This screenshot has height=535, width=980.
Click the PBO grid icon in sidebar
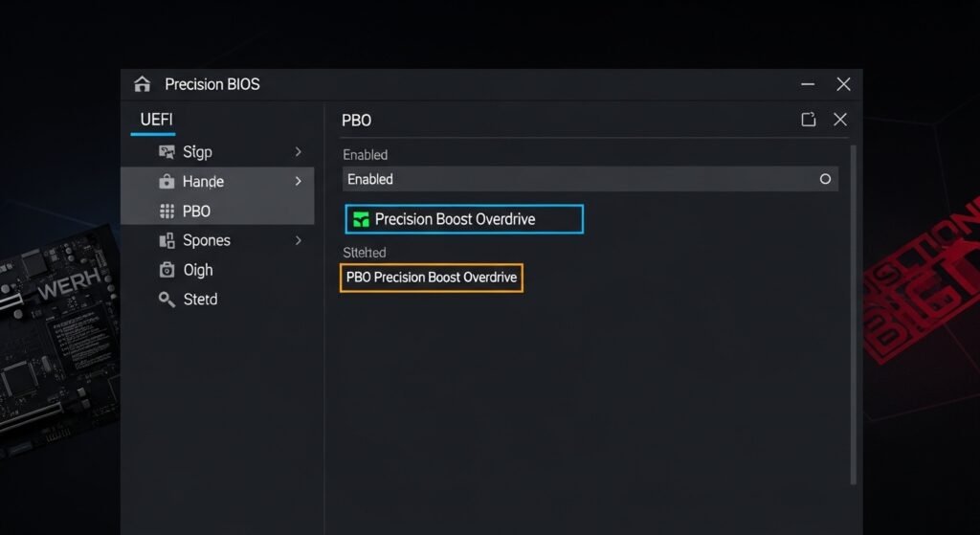(166, 212)
